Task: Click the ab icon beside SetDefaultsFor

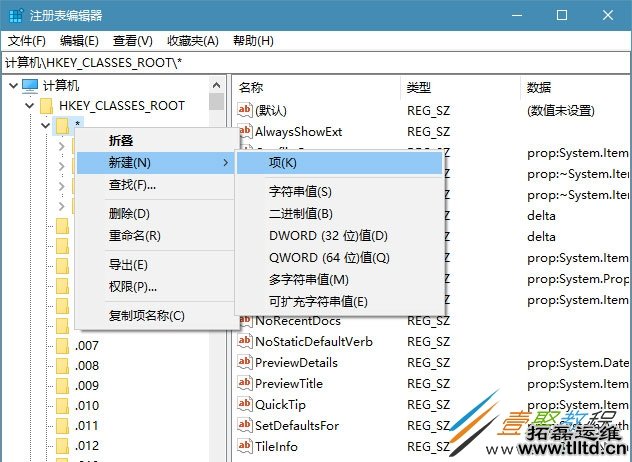Action: [x=245, y=425]
